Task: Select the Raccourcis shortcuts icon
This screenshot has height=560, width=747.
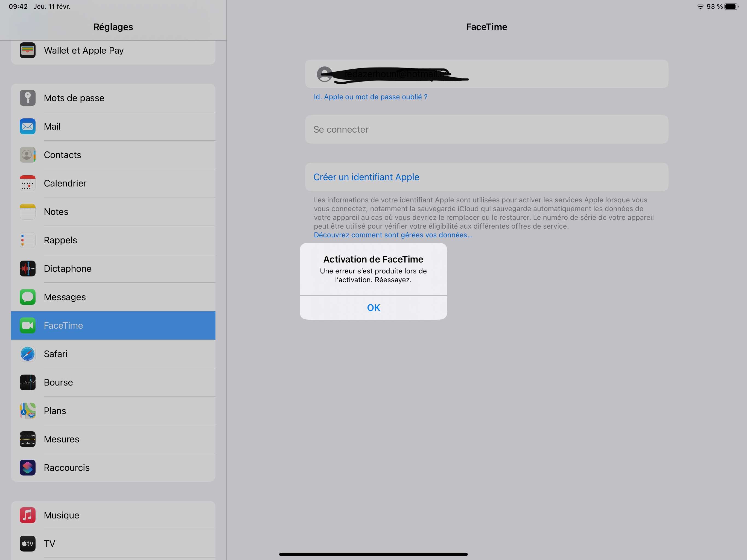Action: tap(27, 468)
